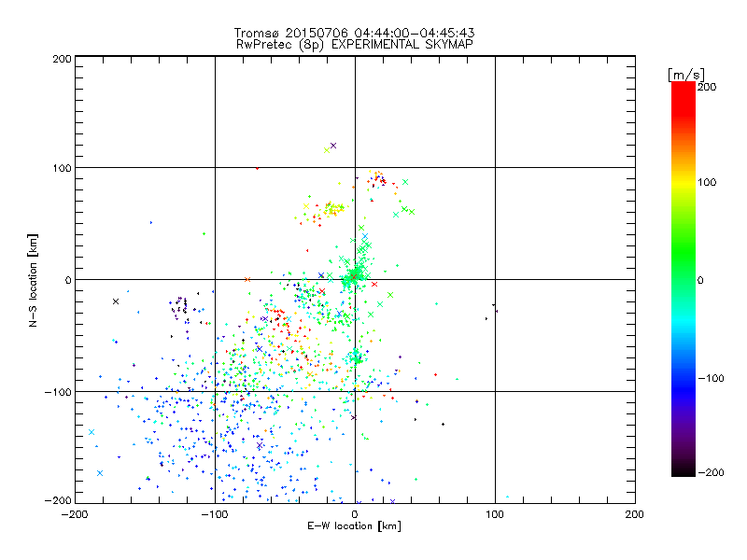Click the yellow X marker beside the top purple X
Viewport: 747px width, 560px height.
pyautogui.click(x=326, y=150)
